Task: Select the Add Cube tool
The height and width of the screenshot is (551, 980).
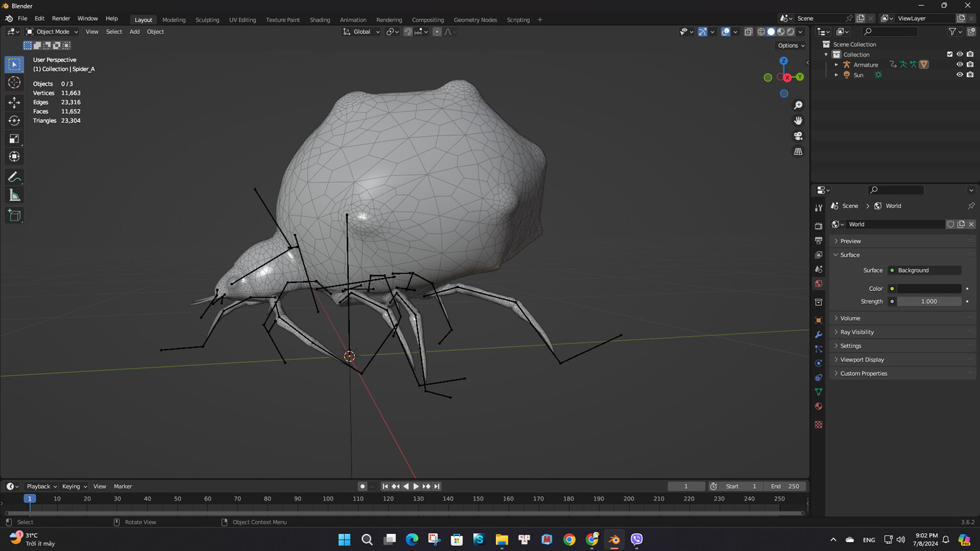Action: click(14, 216)
